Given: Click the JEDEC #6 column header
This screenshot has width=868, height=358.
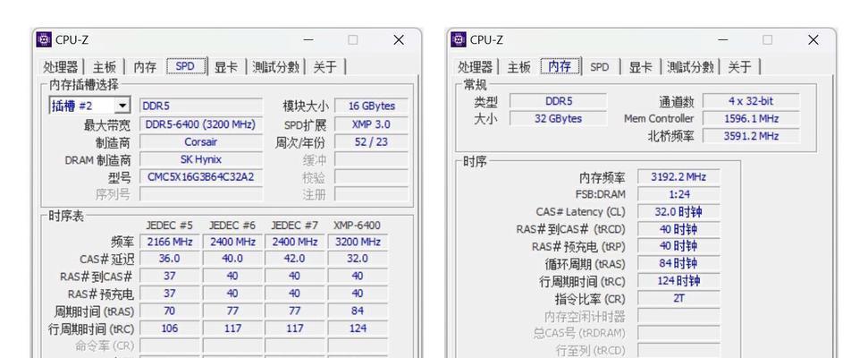Looking at the screenshot, I should pyautogui.click(x=232, y=226).
